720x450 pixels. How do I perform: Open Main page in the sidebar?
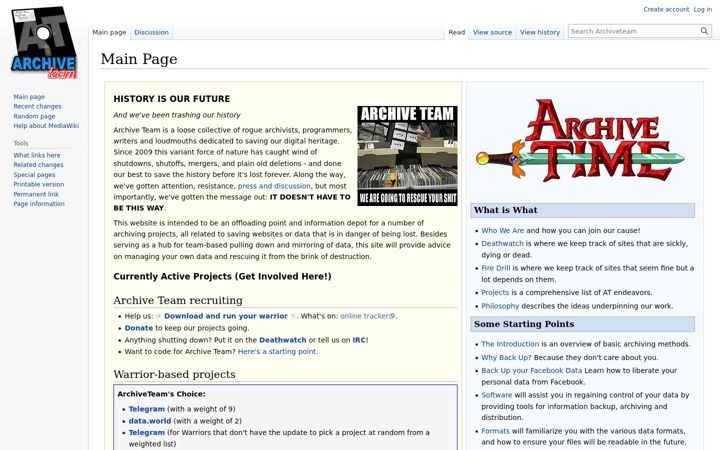[29, 97]
